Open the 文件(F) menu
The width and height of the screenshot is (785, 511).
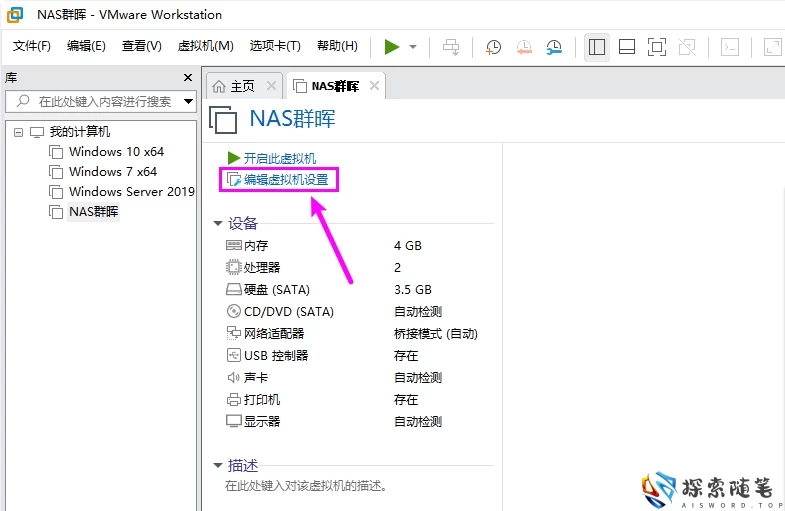(32, 46)
